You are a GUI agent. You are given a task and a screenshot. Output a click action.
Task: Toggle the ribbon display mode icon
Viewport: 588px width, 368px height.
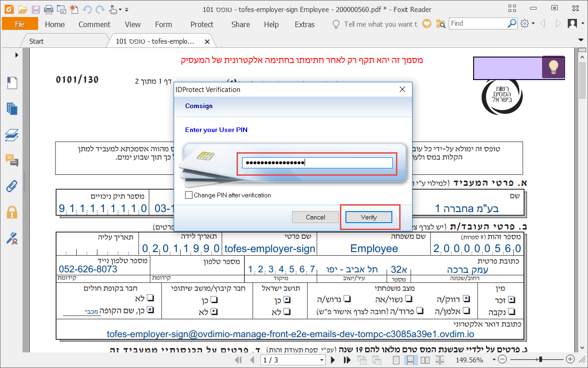513,9
